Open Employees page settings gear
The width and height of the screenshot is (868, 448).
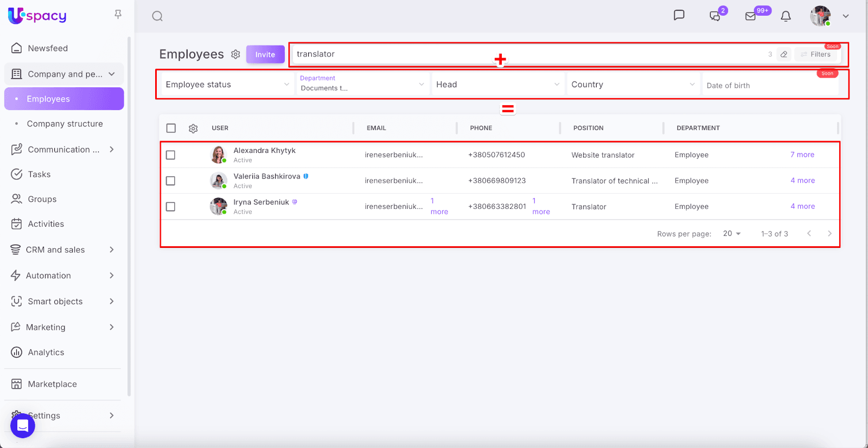point(235,54)
